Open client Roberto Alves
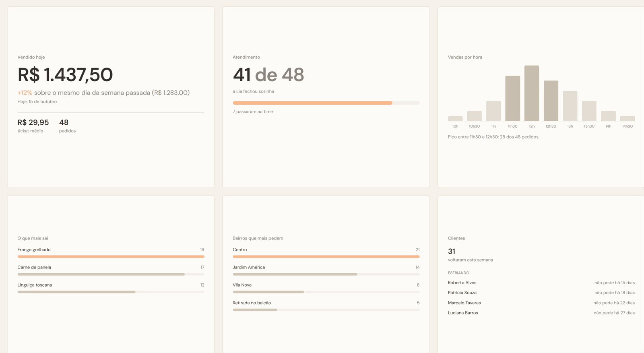Viewport: 644px width, 353px height. click(x=462, y=283)
